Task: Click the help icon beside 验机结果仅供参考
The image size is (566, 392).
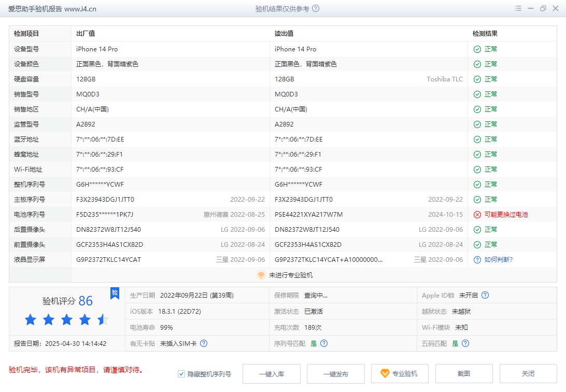Action: [x=316, y=8]
